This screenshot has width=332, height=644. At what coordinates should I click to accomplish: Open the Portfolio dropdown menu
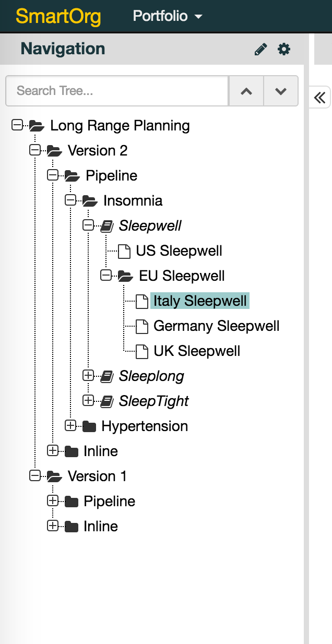167,16
